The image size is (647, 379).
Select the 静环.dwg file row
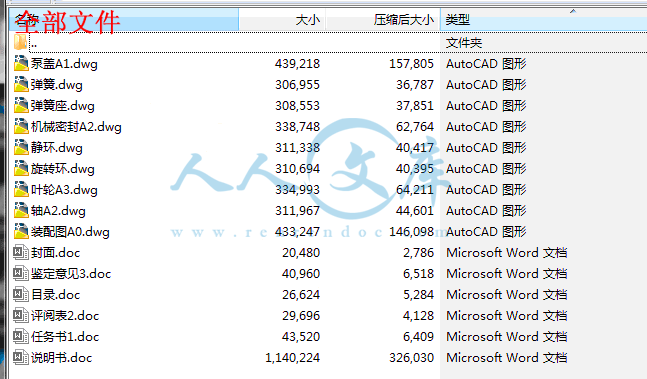(x=328, y=148)
